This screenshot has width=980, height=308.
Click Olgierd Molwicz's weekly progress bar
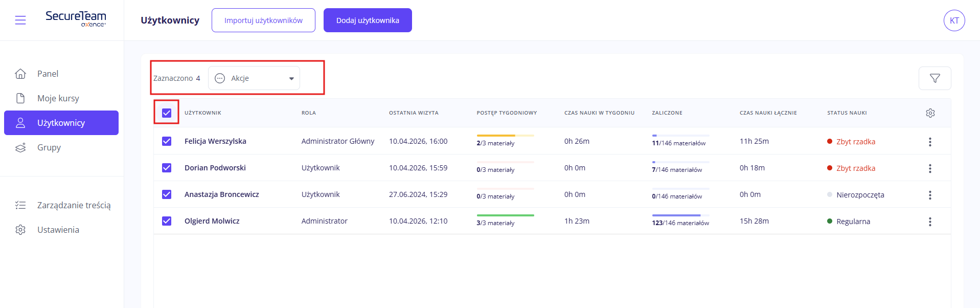(505, 215)
